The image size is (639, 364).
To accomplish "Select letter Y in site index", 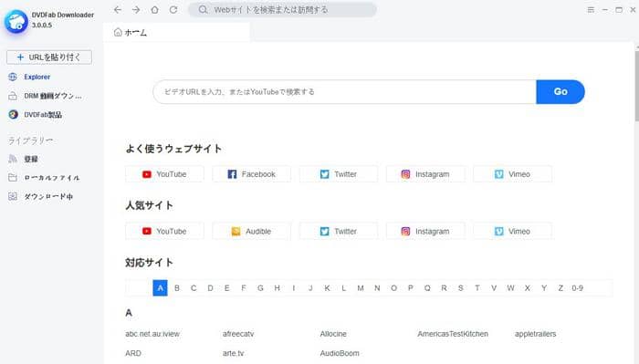I will [544, 288].
